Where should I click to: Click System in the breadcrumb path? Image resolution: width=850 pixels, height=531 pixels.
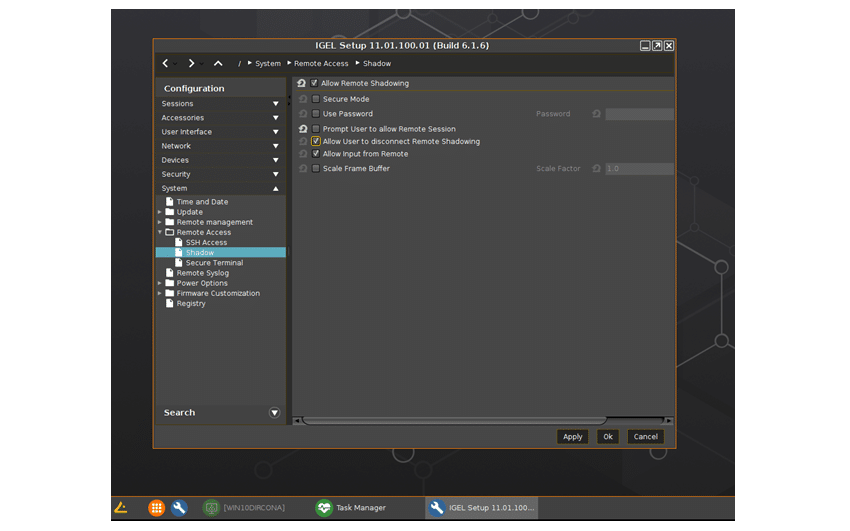268,63
